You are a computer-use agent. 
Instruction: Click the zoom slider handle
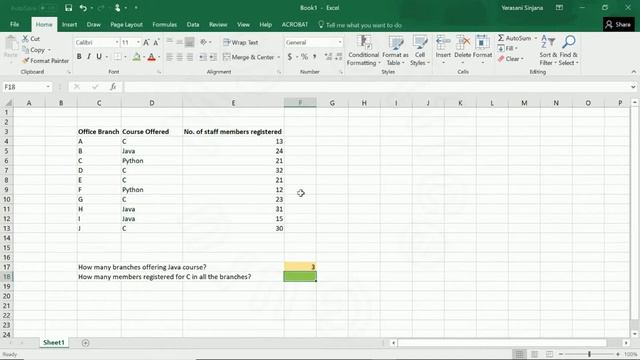tap(589, 354)
